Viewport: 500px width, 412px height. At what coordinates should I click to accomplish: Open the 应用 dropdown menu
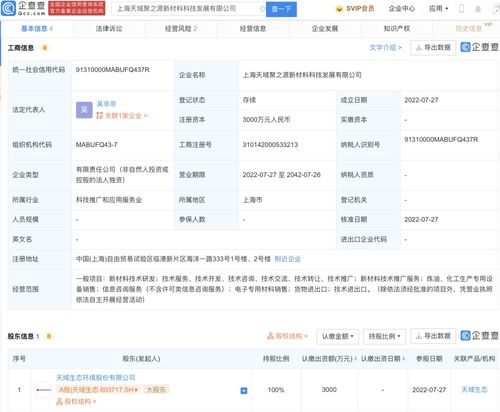pos(438,9)
